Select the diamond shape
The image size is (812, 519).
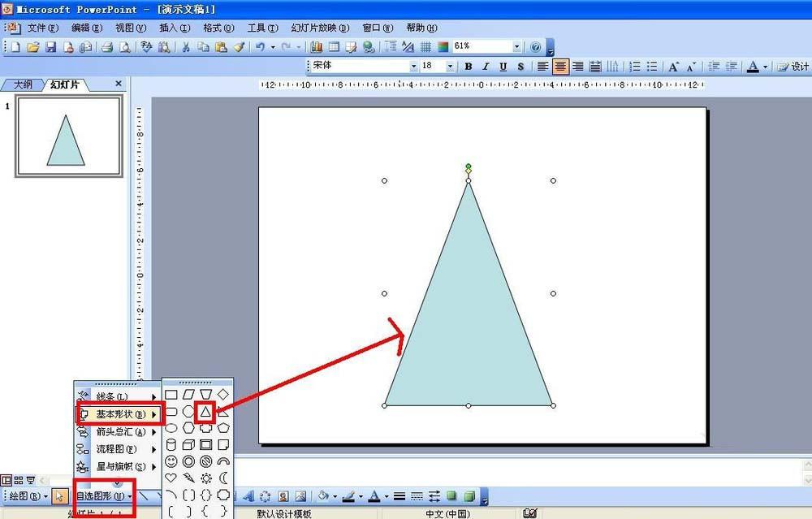[x=223, y=395]
